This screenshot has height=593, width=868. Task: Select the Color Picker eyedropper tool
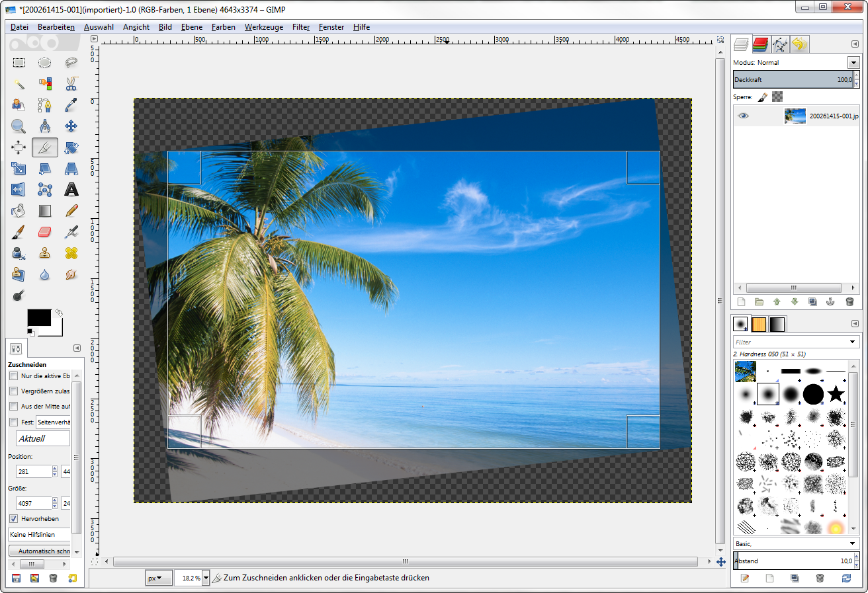(x=71, y=104)
